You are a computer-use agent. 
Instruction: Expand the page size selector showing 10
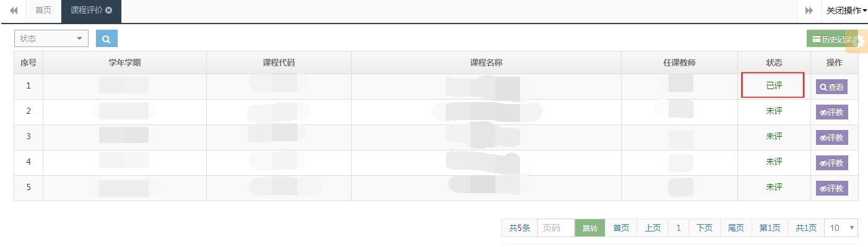[x=841, y=228]
